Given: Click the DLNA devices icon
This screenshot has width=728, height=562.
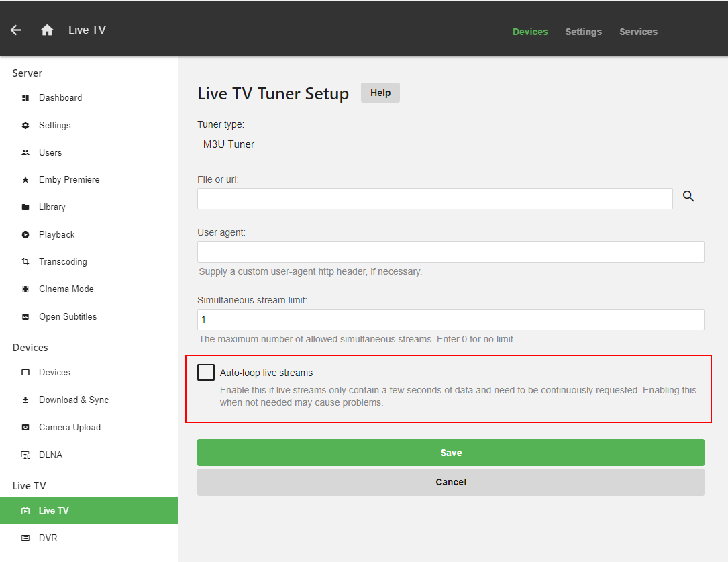Looking at the screenshot, I should (25, 455).
